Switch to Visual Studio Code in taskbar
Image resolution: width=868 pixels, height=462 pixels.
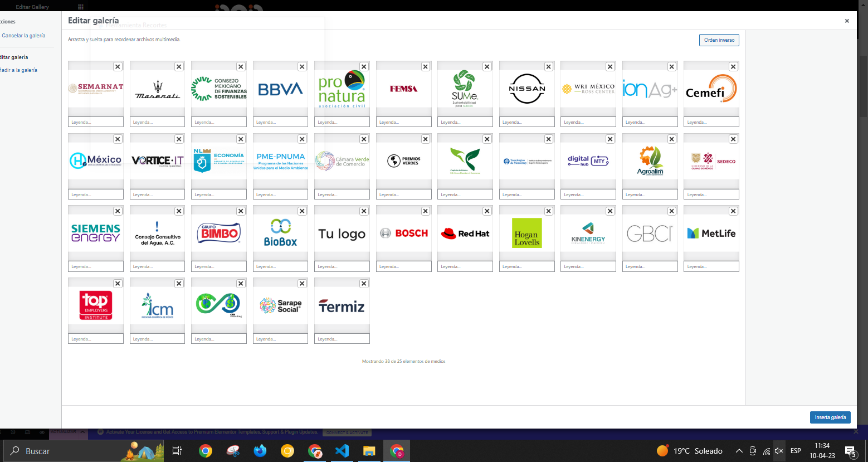point(342,451)
